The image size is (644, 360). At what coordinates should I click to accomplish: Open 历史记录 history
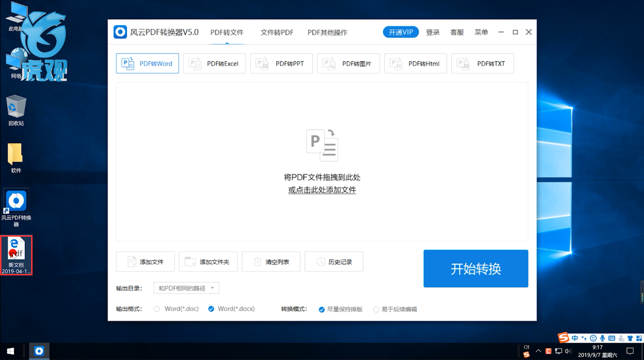(x=334, y=262)
